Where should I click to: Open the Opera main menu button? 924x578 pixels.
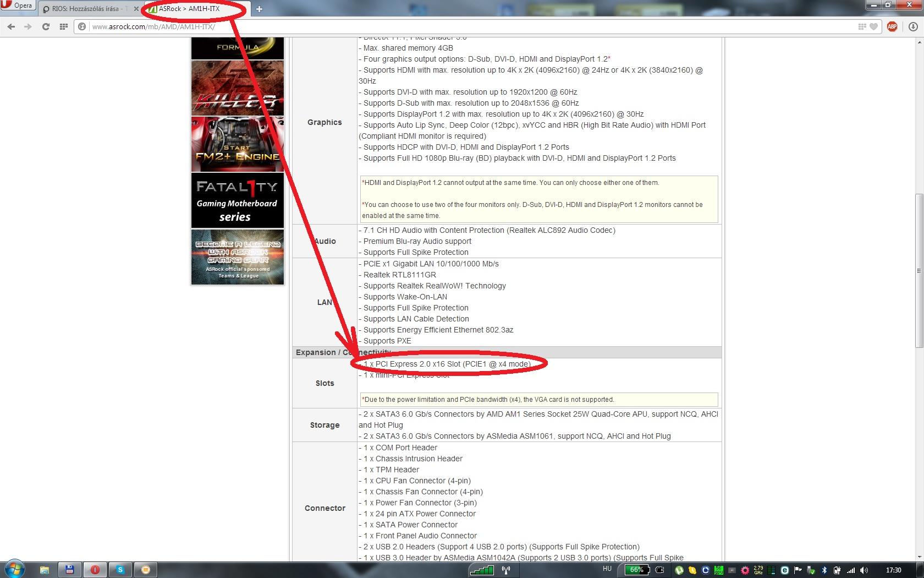(x=17, y=6)
